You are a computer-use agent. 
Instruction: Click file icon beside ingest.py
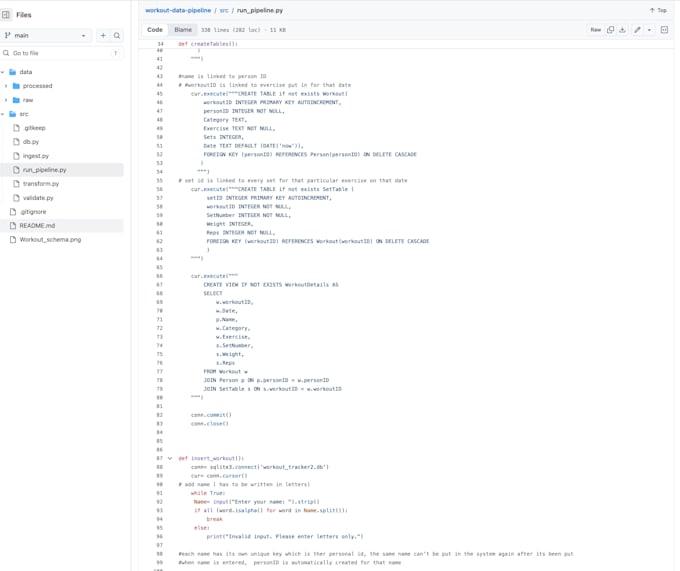click(x=16, y=156)
